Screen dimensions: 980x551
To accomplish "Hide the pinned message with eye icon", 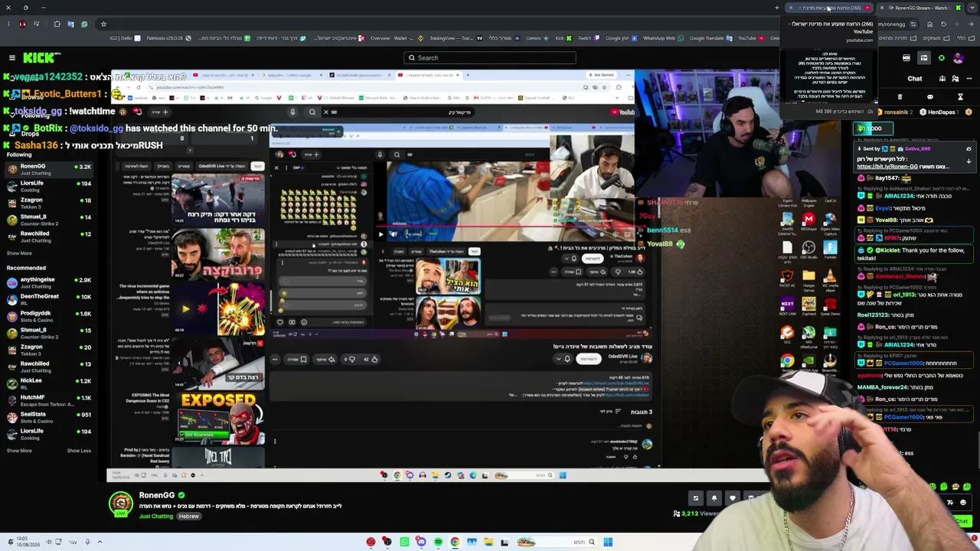I will tap(969, 149).
